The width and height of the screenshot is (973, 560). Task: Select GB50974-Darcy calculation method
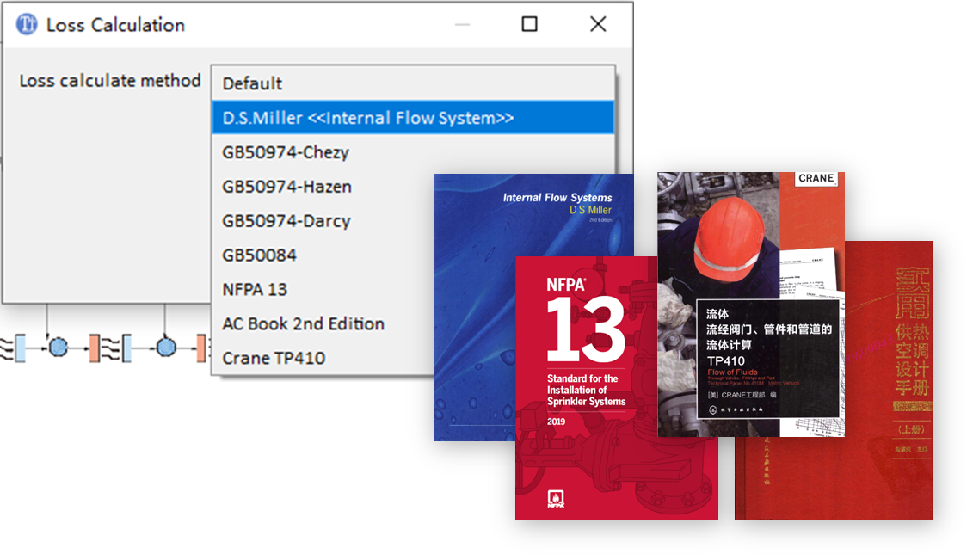pos(413,221)
